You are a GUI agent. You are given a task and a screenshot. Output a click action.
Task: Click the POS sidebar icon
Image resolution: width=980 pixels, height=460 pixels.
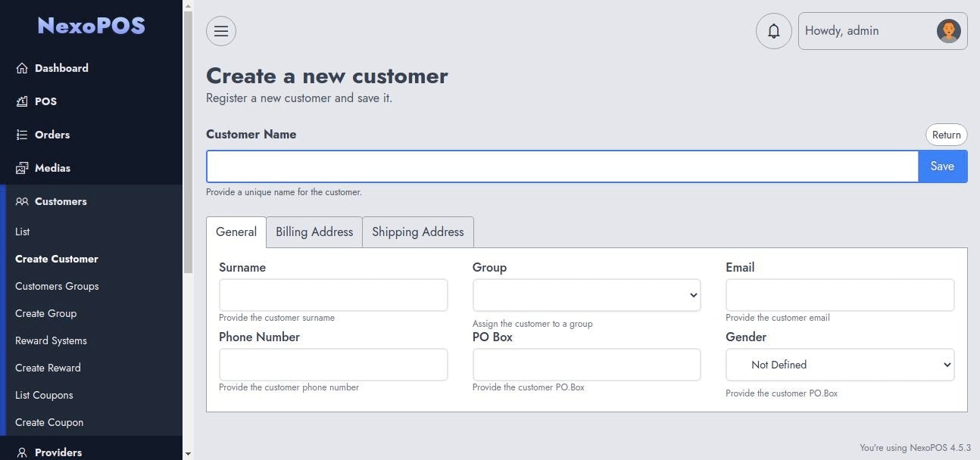pos(22,101)
